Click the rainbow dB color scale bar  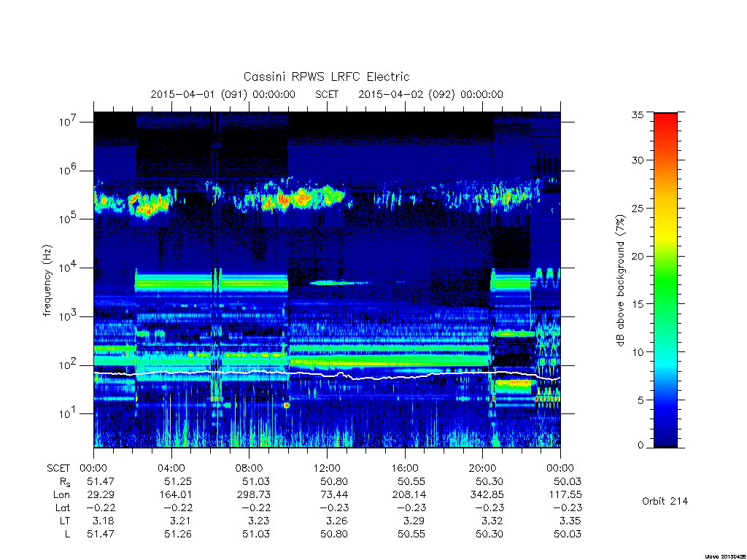665,280
